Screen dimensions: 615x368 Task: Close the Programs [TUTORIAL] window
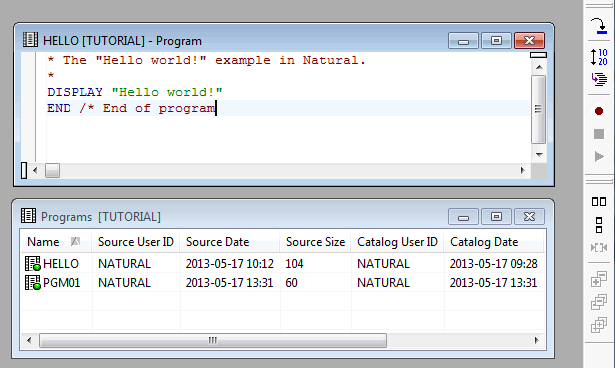(x=529, y=217)
